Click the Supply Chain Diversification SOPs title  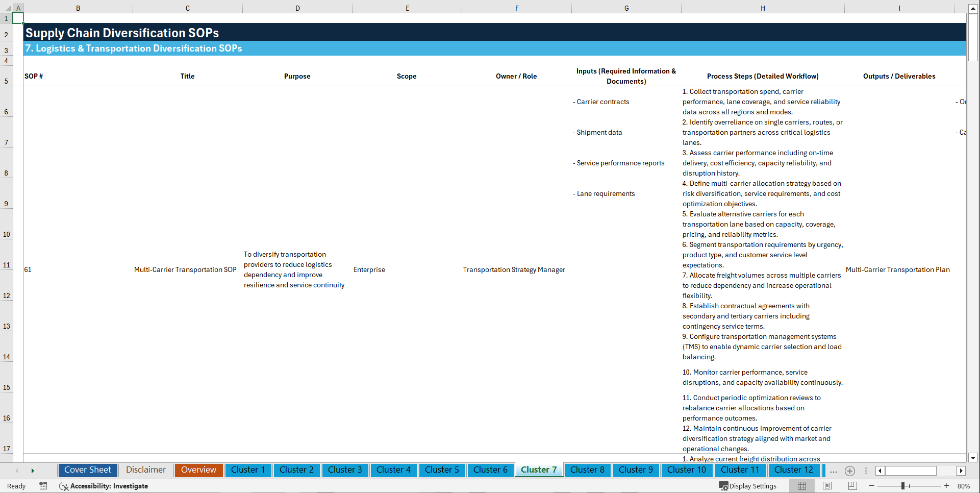(x=122, y=33)
